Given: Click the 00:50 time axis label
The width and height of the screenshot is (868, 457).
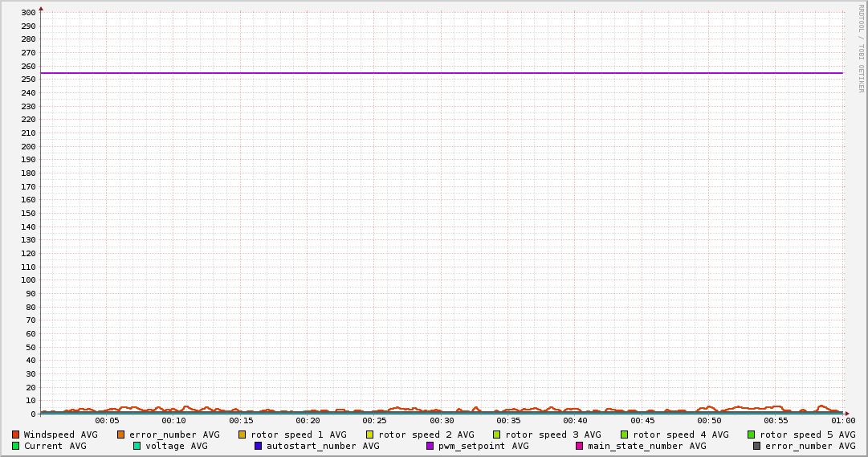Looking at the screenshot, I should [x=709, y=421].
